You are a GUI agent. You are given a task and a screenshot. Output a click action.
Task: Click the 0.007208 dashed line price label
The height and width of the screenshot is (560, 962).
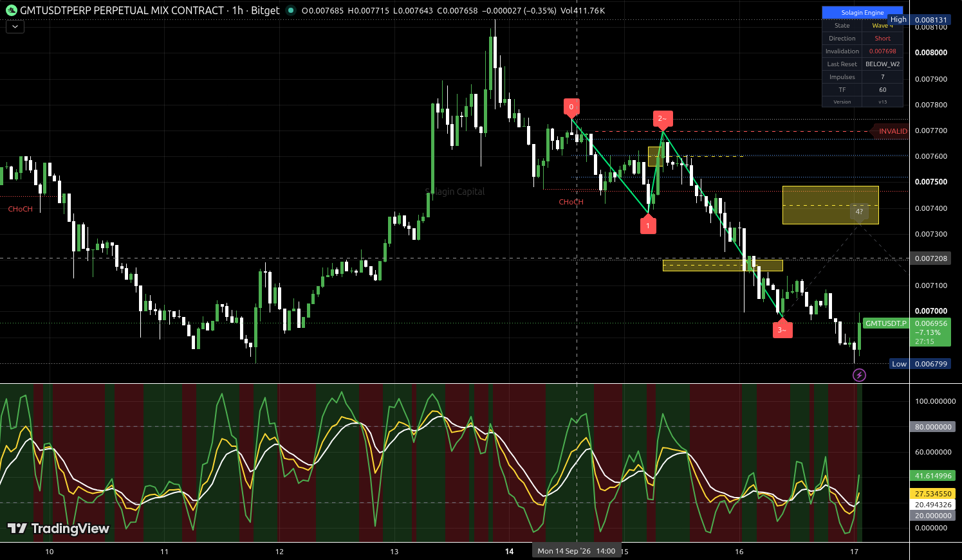point(931,258)
